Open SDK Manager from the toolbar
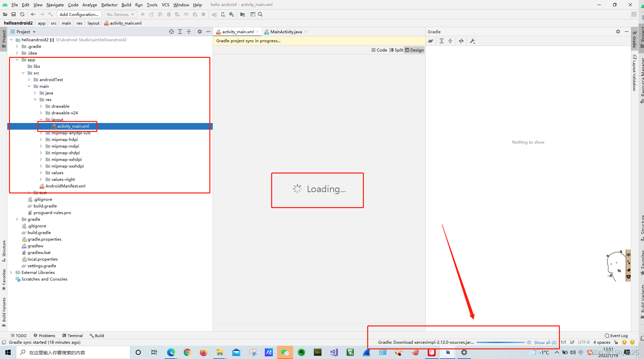644x359 pixels. coord(232,14)
